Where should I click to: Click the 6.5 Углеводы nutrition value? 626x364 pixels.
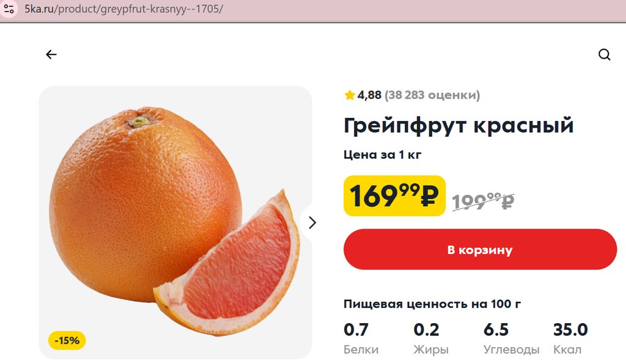pos(496,330)
